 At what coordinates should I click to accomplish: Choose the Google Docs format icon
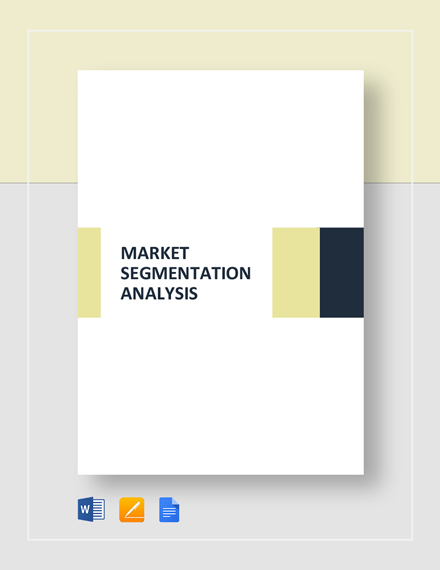point(169,510)
